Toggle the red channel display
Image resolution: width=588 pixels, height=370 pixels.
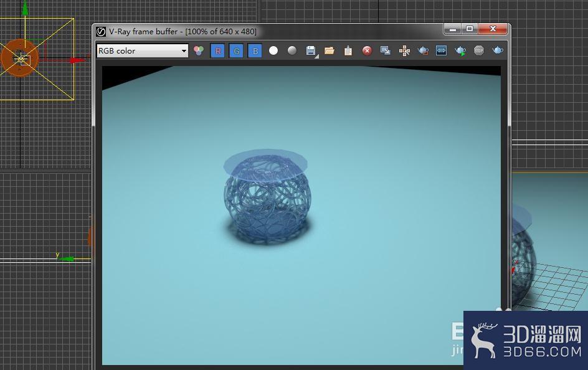[x=217, y=50]
